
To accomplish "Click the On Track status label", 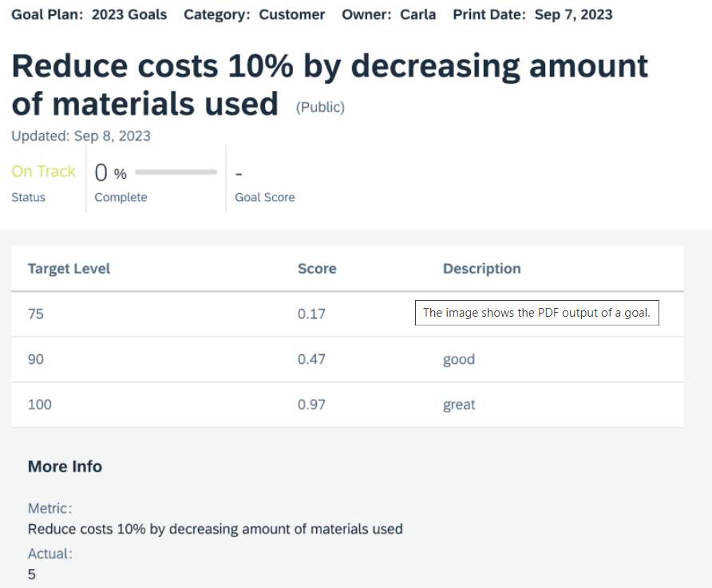I will 43,172.
